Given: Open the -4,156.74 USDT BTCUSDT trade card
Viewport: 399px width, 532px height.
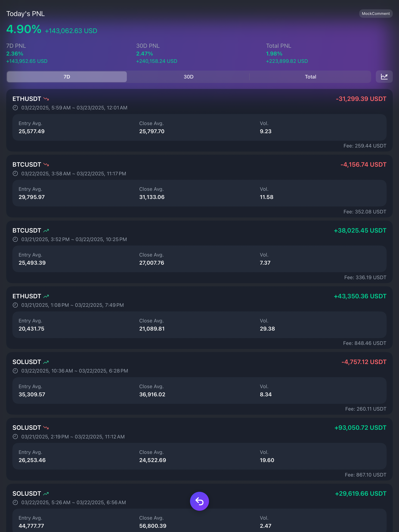Looking at the screenshot, I should 199,186.
